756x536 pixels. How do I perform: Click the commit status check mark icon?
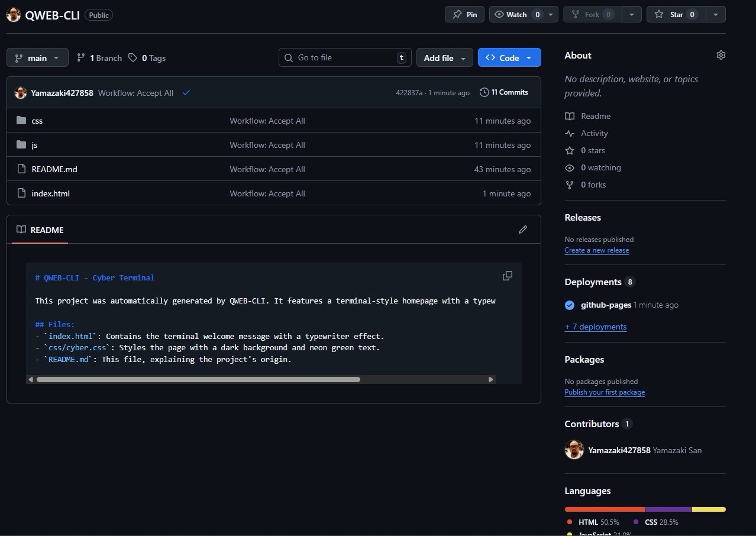186,93
